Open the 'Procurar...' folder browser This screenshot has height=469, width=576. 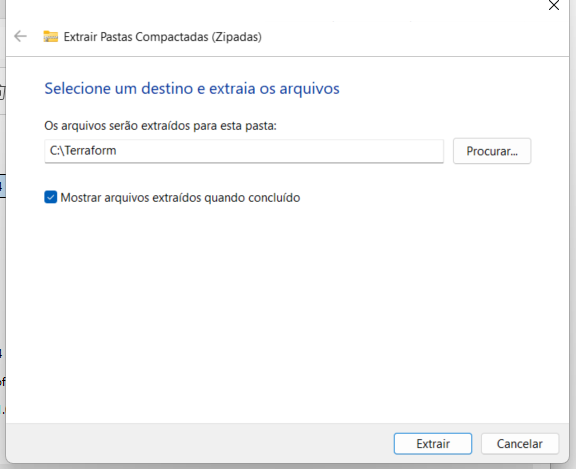click(x=492, y=151)
